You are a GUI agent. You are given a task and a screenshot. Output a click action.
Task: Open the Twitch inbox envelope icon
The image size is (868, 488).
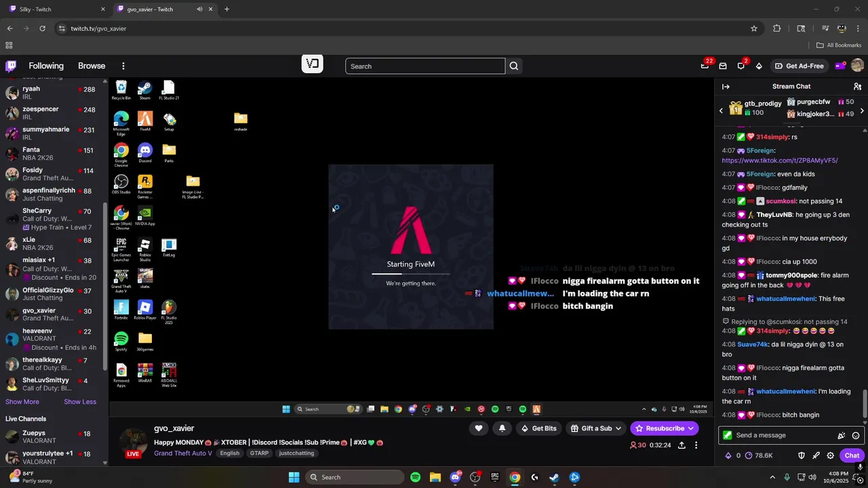[723, 66]
